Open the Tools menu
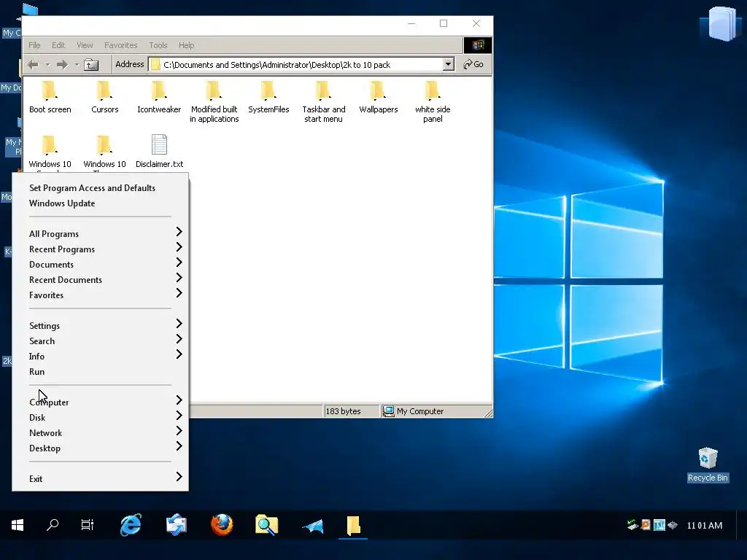Viewport: 747px width, 560px height. pos(158,45)
